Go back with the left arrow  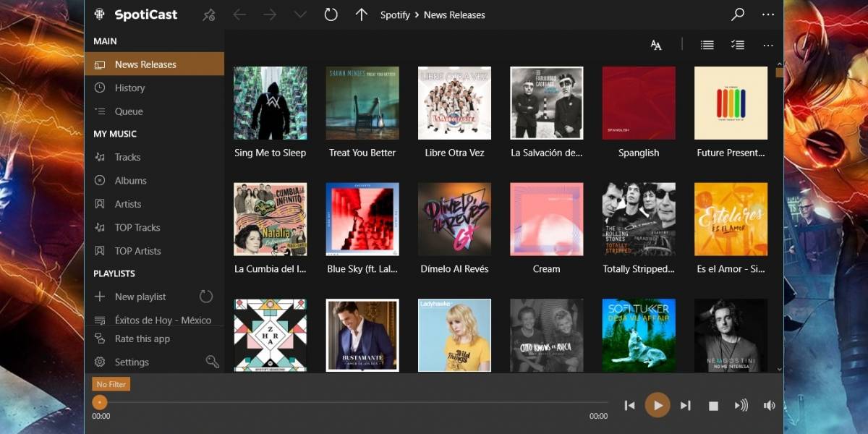[239, 14]
